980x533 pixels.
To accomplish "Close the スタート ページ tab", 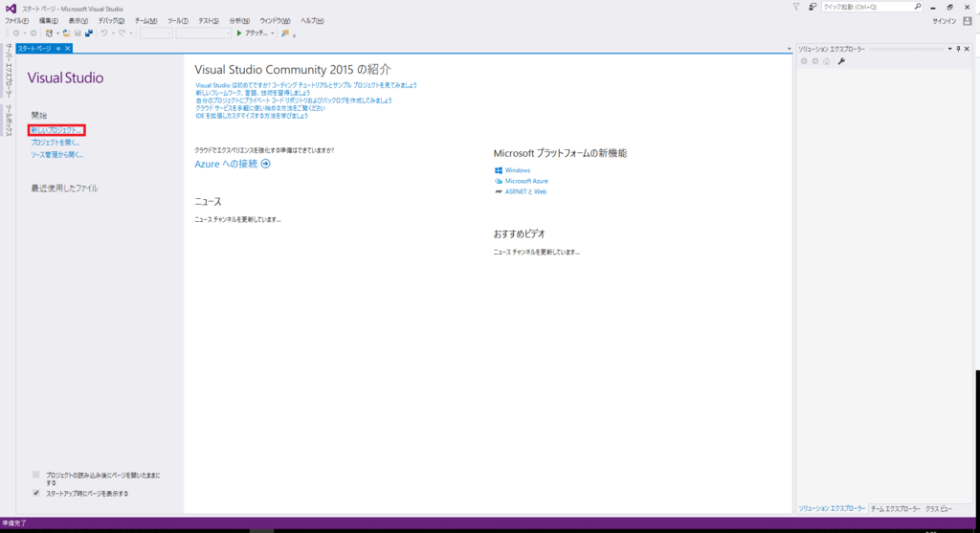I will click(x=68, y=48).
